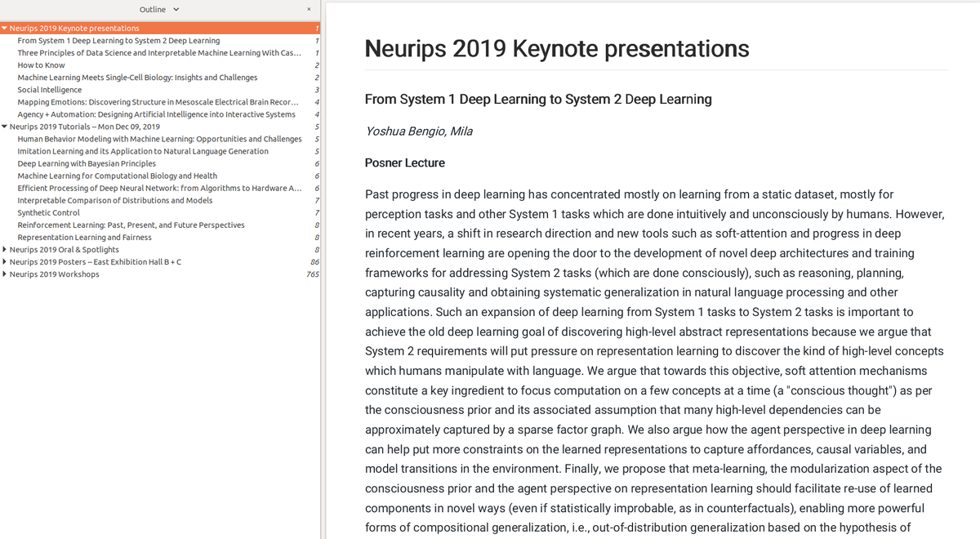Image resolution: width=980 pixels, height=539 pixels.
Task: Select Neurips 2019 Keynote presentations outline row
Action: [x=160, y=29]
